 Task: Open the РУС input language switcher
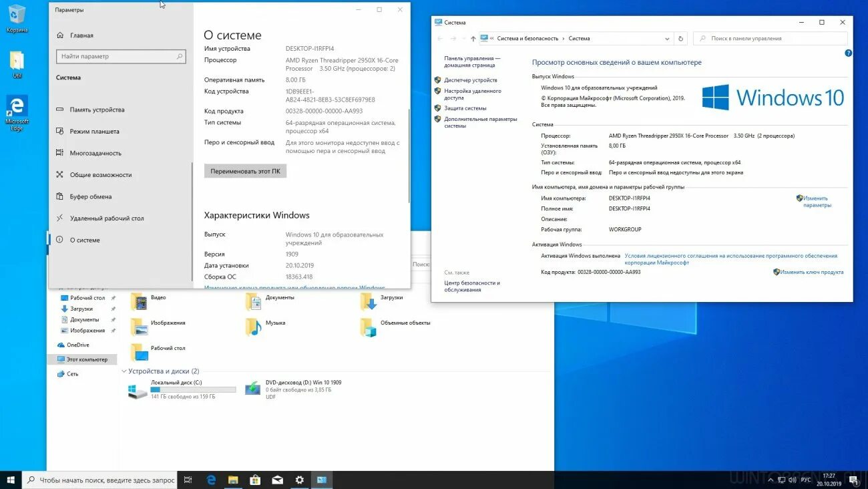tap(806, 480)
